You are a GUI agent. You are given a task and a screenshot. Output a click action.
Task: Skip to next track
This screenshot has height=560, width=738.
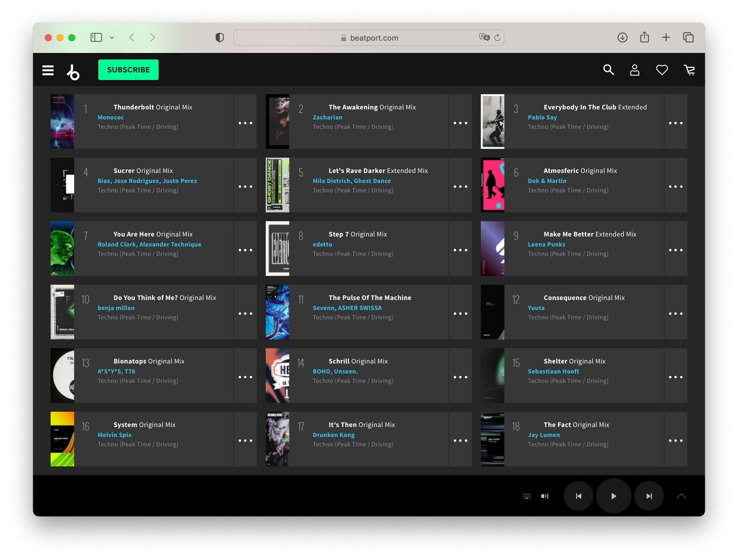(x=649, y=496)
